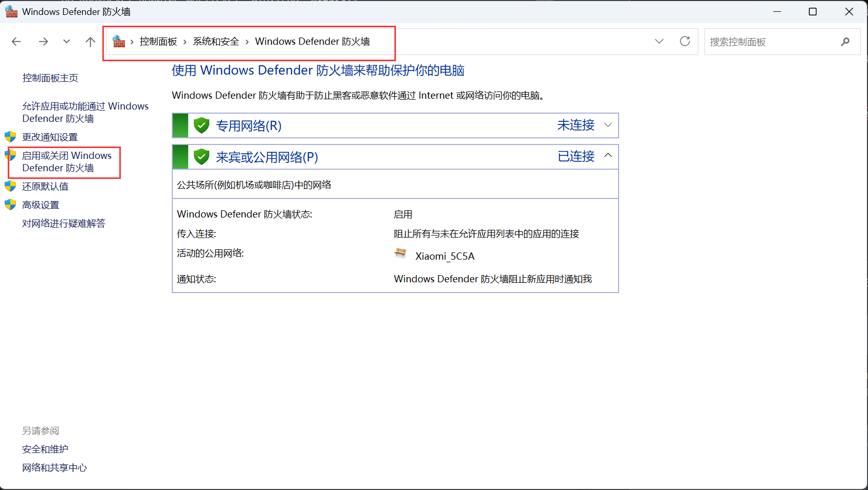
Task: Collapse the 来宾或公用网络 section chevron
Action: [608, 155]
